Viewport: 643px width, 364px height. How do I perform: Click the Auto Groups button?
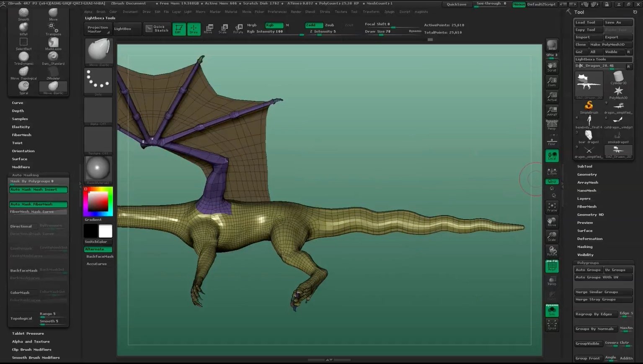[x=588, y=270]
